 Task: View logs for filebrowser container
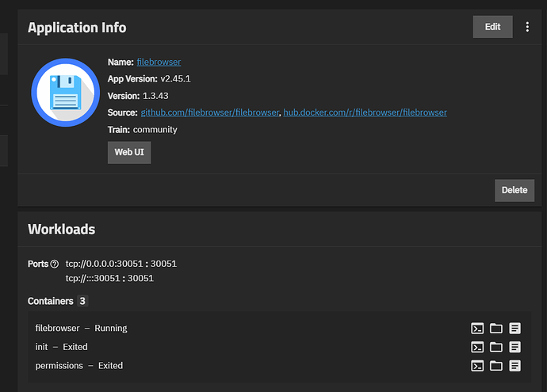tap(514, 328)
